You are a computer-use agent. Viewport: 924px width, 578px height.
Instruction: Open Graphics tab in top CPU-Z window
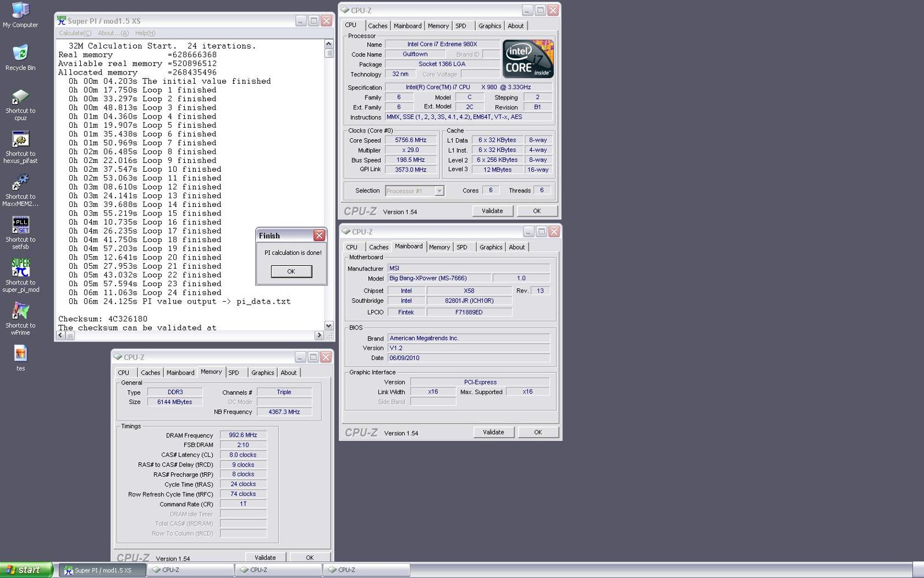(490, 26)
